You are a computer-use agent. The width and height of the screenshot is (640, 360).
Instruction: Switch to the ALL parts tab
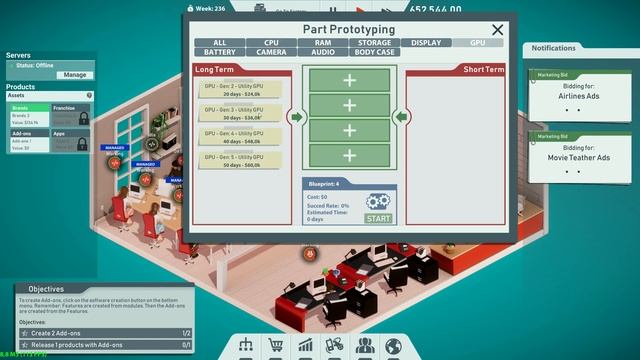[220, 43]
